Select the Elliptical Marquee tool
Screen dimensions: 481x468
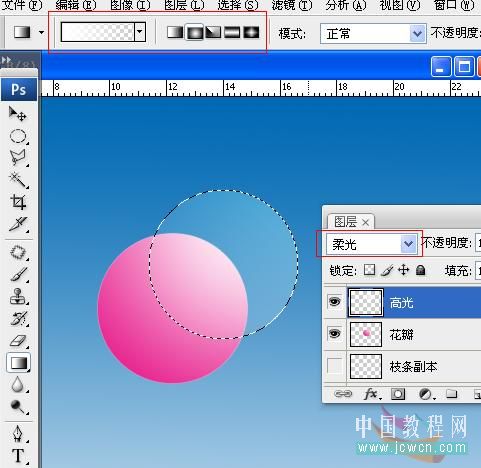[18, 136]
